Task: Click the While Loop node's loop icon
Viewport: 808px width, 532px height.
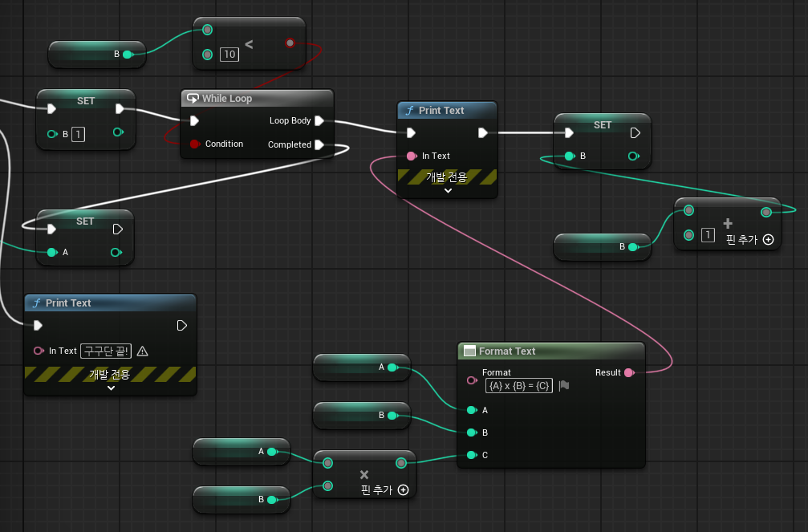Action: click(x=193, y=98)
